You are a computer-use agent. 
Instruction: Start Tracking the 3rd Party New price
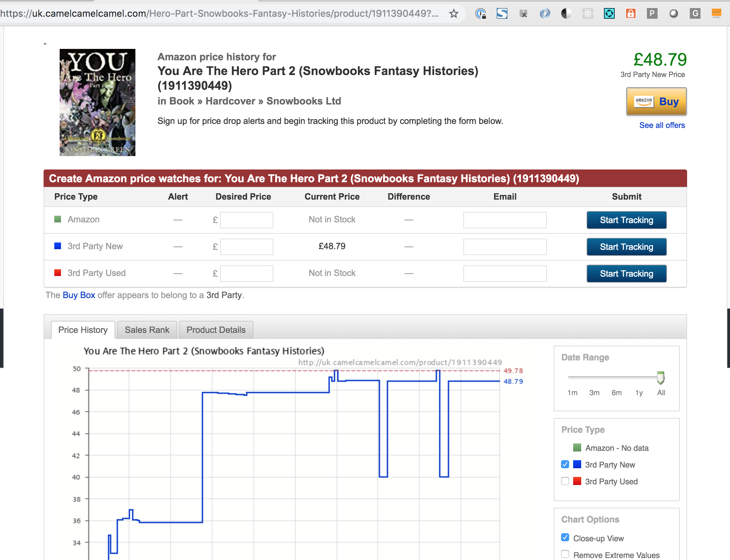coord(626,247)
